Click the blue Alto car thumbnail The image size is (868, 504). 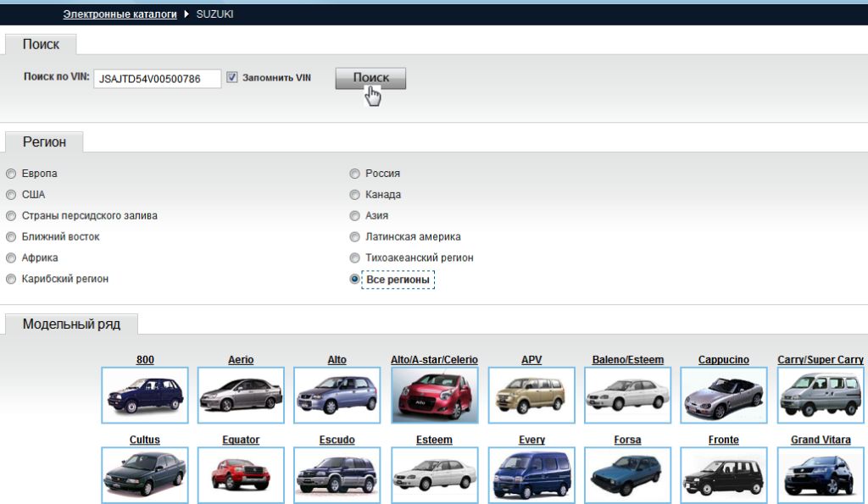tap(337, 395)
